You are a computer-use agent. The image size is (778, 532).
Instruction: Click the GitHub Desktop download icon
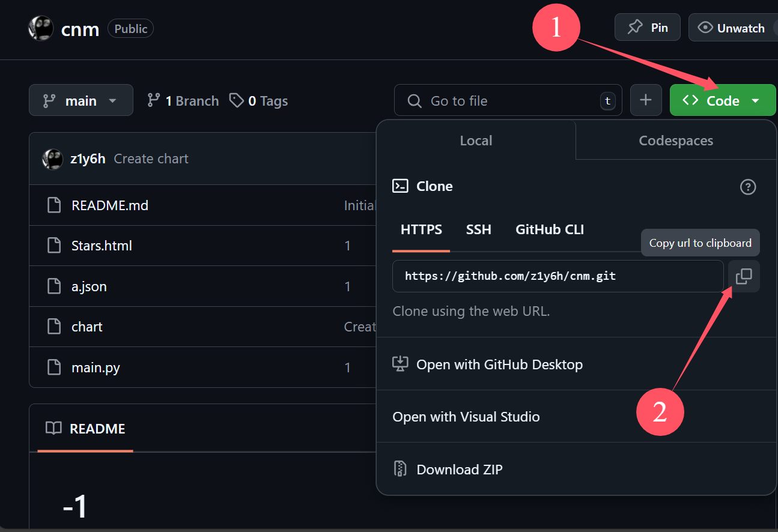[400, 364]
